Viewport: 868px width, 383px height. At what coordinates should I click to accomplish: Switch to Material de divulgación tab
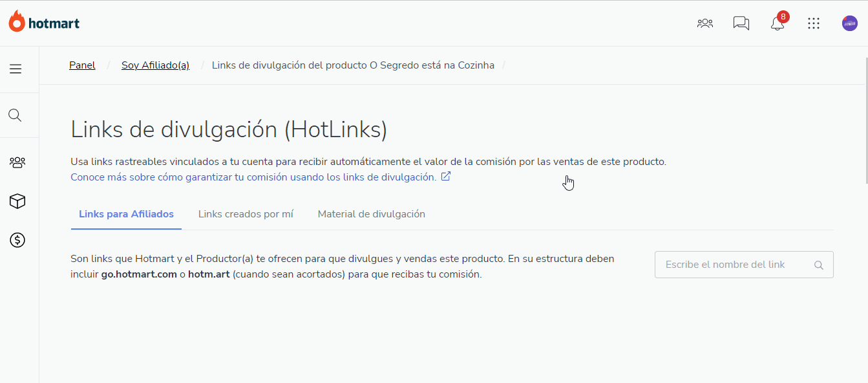(x=372, y=214)
